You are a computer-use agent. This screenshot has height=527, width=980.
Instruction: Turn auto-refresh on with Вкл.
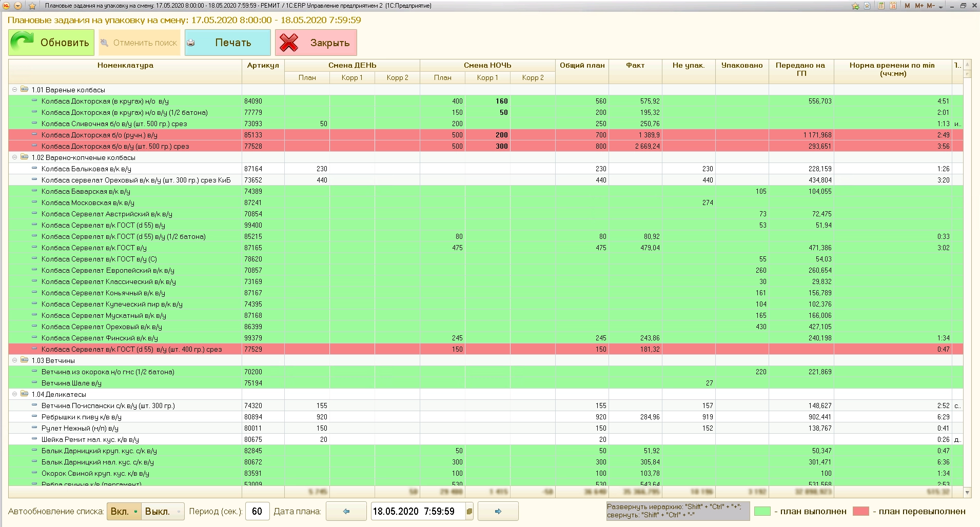[124, 511]
